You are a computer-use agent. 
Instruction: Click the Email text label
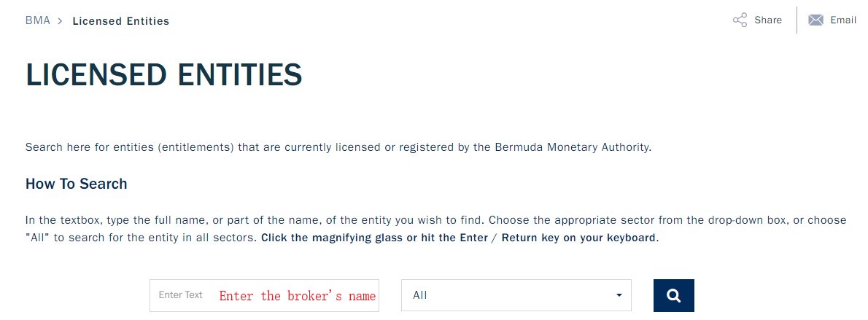[x=843, y=20]
